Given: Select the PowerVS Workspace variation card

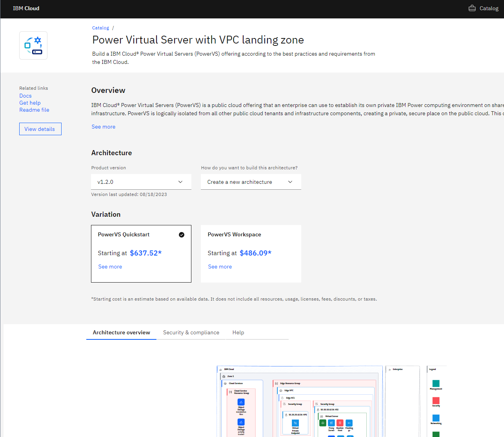Looking at the screenshot, I should pyautogui.click(x=251, y=254).
